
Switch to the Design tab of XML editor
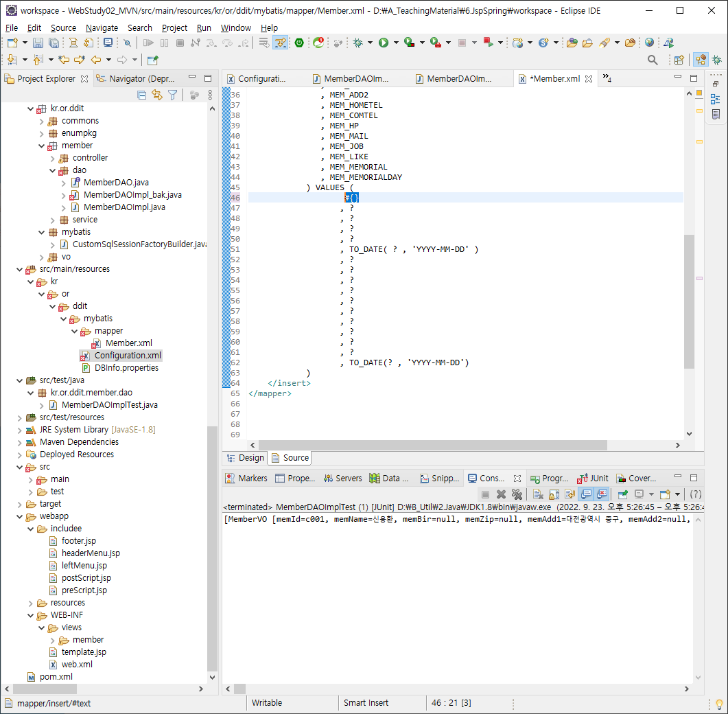click(x=246, y=458)
